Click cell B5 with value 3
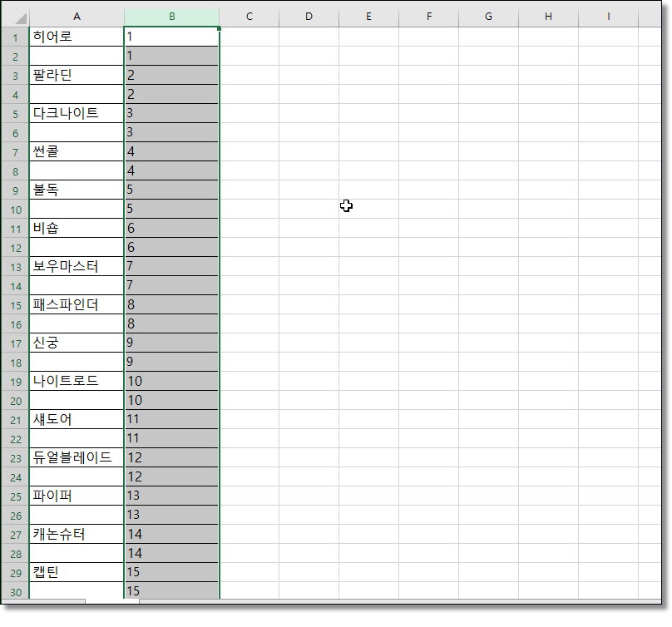672x627 pixels. tap(172, 113)
